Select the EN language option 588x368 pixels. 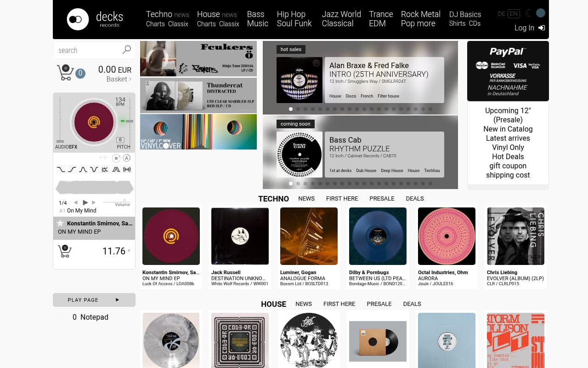[514, 14]
